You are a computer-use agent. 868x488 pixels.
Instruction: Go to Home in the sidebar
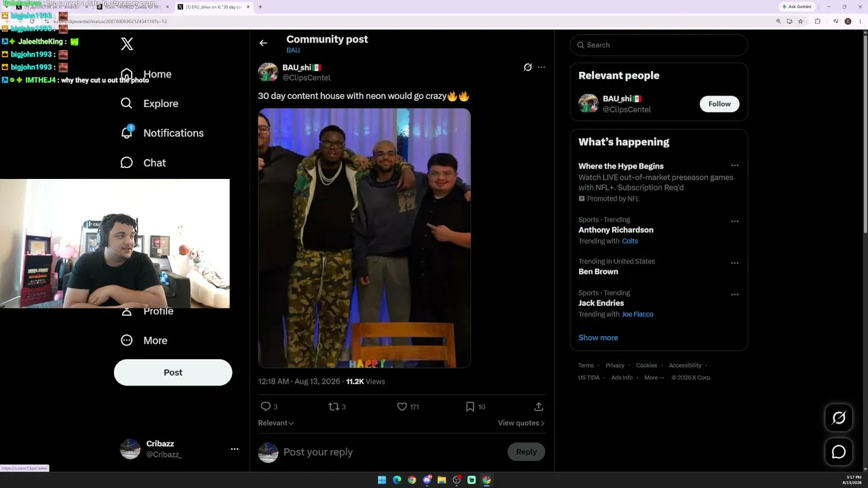coord(157,74)
